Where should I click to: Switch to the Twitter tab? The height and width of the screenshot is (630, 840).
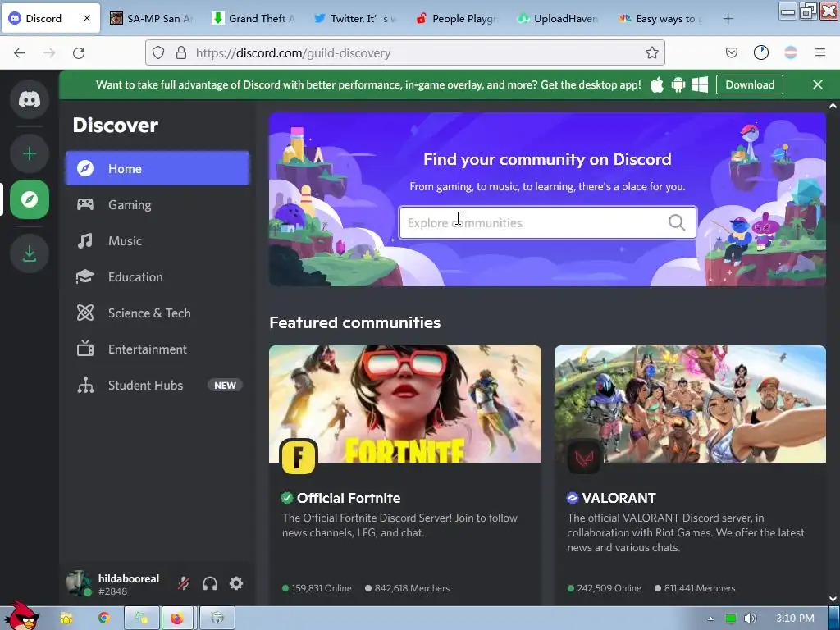tap(354, 18)
